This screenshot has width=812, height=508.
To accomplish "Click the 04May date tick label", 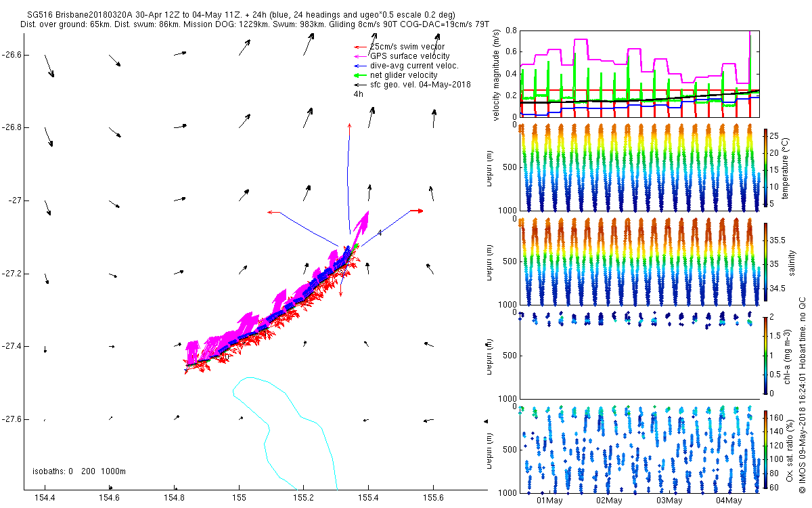I will [729, 501].
